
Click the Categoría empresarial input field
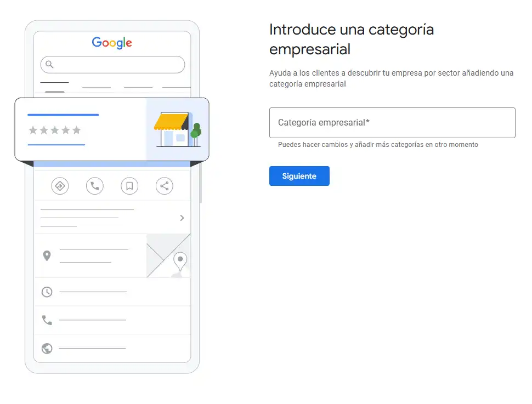(x=392, y=123)
